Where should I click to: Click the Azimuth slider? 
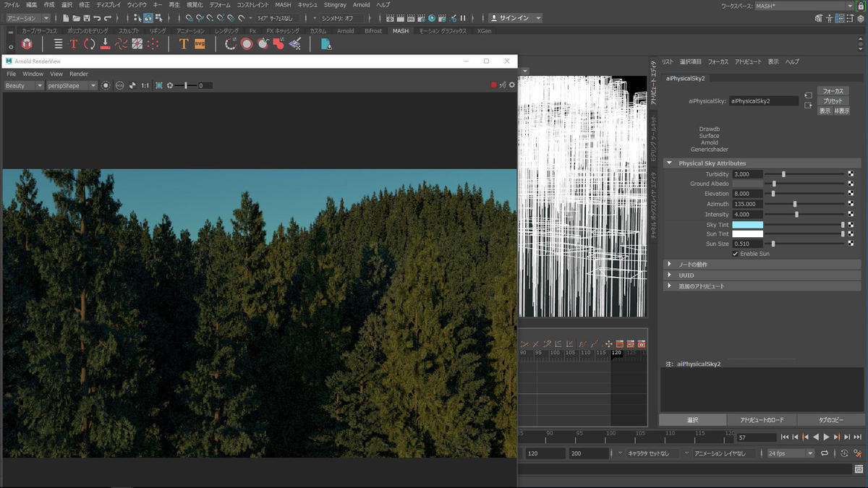point(804,204)
